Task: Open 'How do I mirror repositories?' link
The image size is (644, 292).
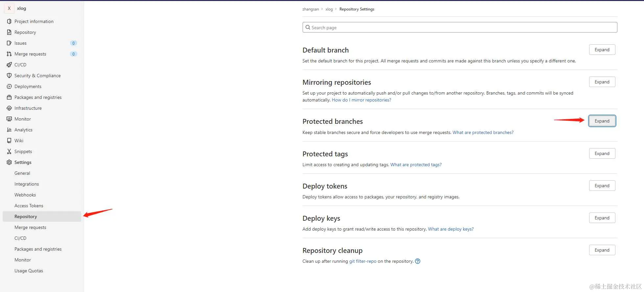Action: [361, 100]
